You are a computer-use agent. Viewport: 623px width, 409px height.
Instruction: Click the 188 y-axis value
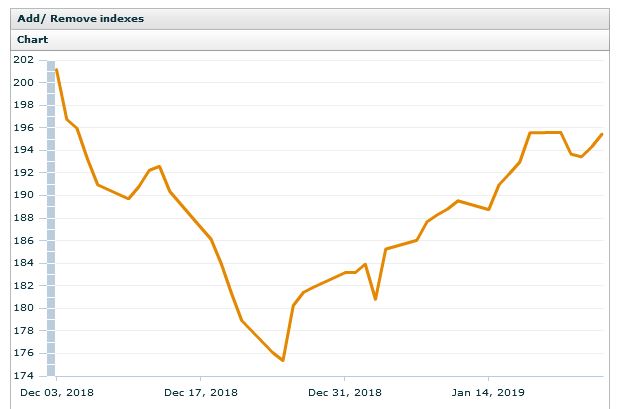pos(23,218)
